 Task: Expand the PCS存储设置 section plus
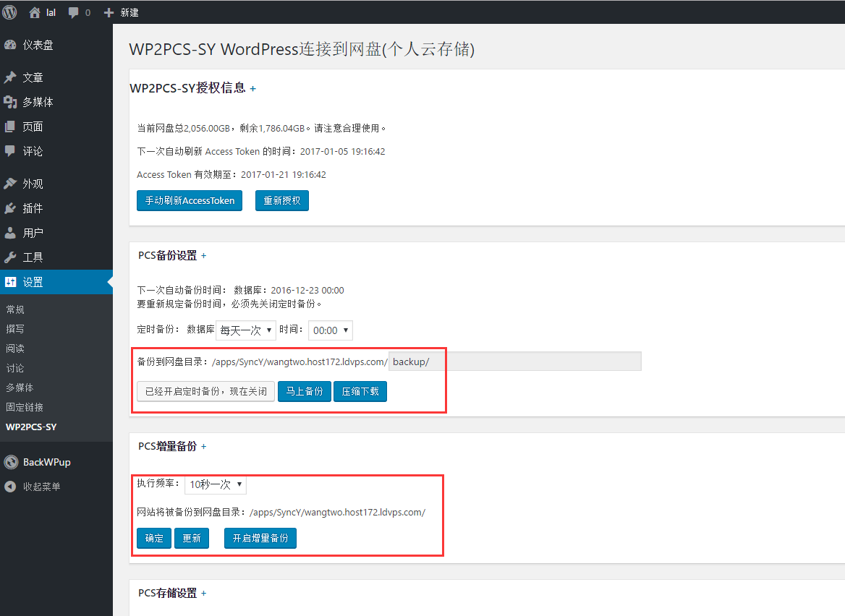click(204, 594)
